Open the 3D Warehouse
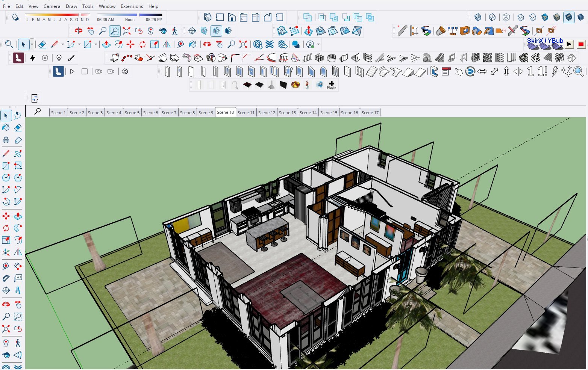 tap(258, 44)
